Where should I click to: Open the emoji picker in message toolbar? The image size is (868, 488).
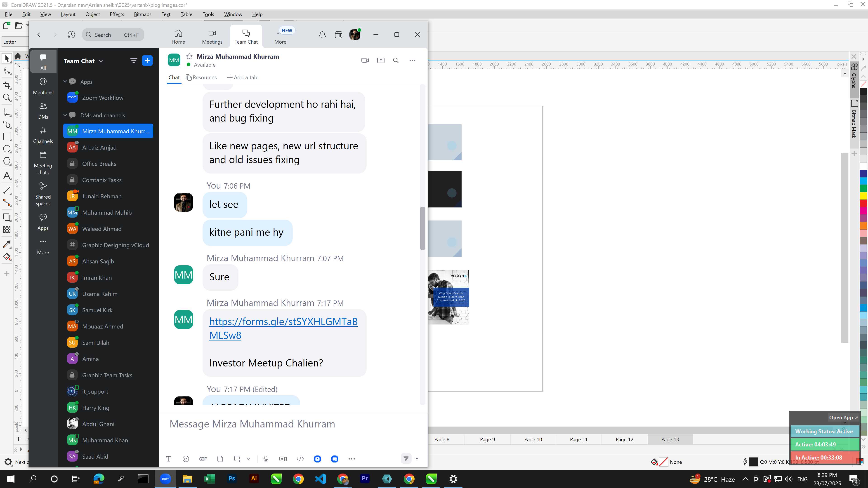[x=186, y=459]
